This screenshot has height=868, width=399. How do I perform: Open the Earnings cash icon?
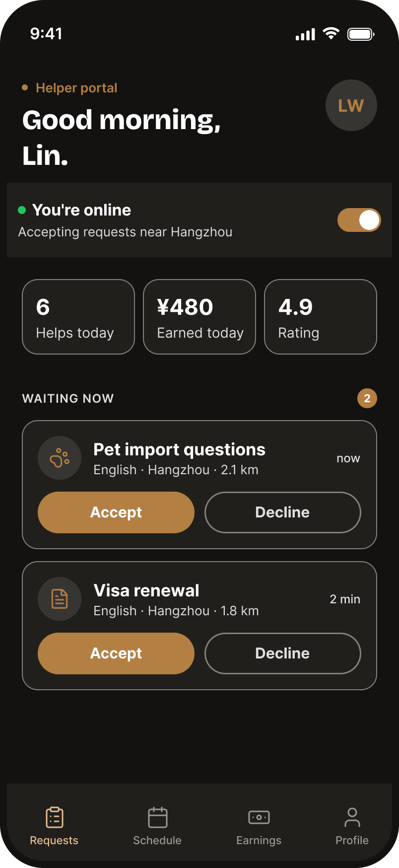coord(259,817)
